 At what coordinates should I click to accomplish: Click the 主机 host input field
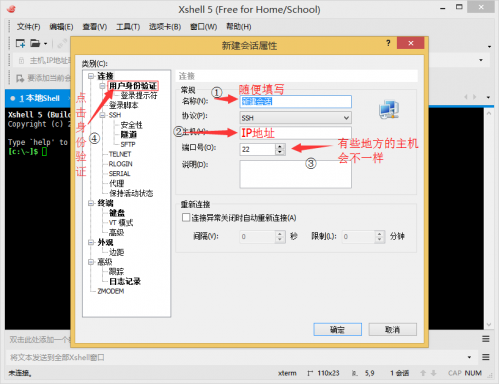point(295,133)
